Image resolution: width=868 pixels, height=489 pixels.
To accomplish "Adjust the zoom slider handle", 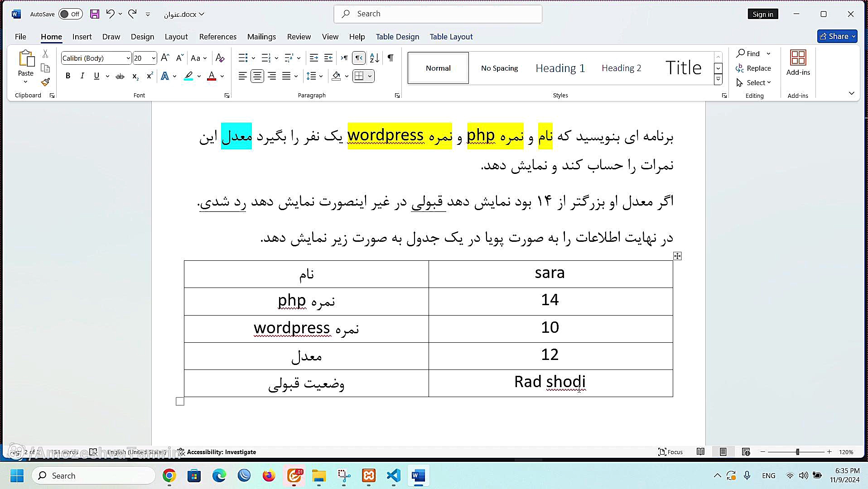I will (x=797, y=452).
